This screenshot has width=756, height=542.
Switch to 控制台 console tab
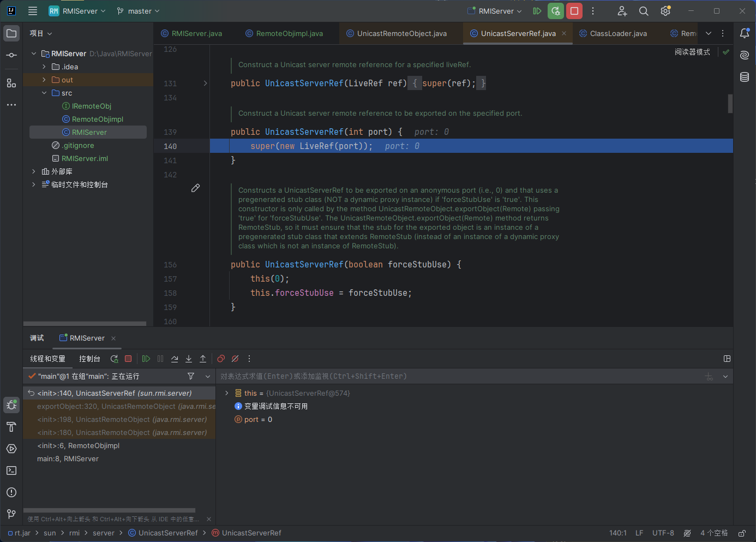89,359
